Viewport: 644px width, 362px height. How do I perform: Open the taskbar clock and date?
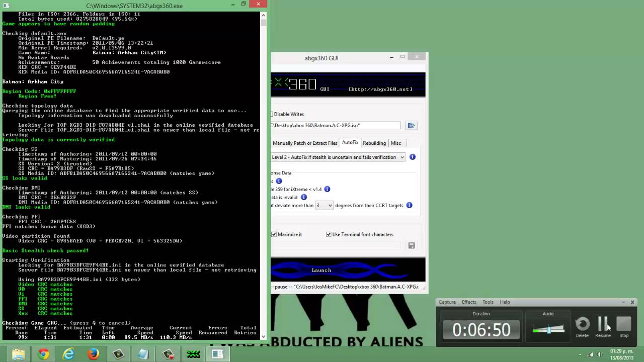click(x=622, y=354)
